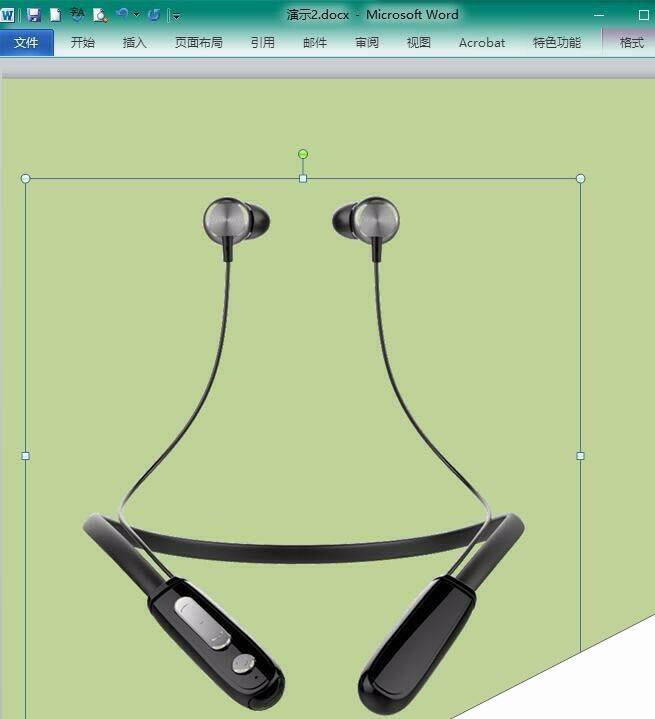This screenshot has width=655, height=719.
Task: Save the document with the floppy disk icon
Action: (34, 15)
